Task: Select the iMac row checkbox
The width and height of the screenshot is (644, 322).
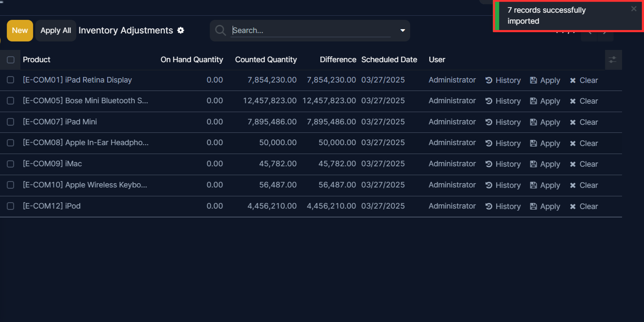Action: [x=11, y=164]
